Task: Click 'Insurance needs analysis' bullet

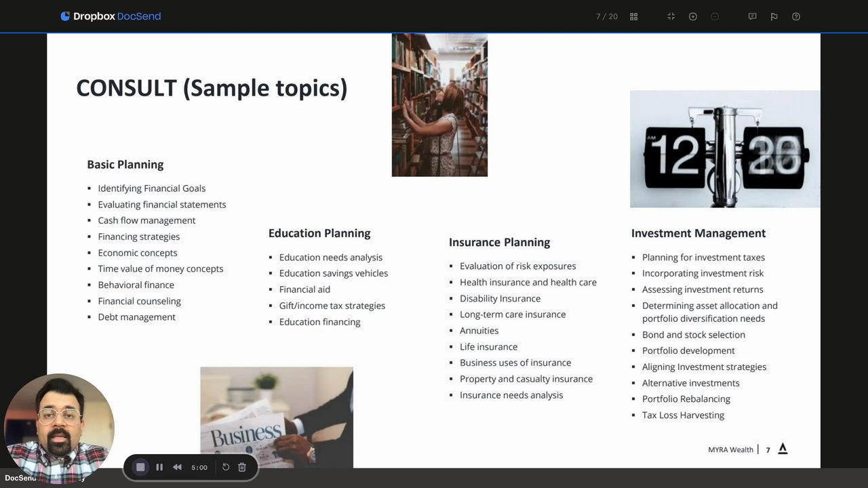Action: click(x=511, y=395)
